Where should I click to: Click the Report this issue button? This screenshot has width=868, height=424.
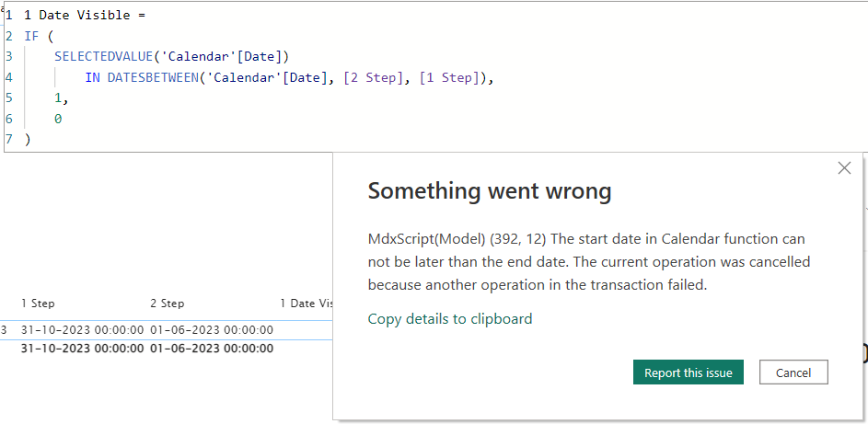pos(689,372)
